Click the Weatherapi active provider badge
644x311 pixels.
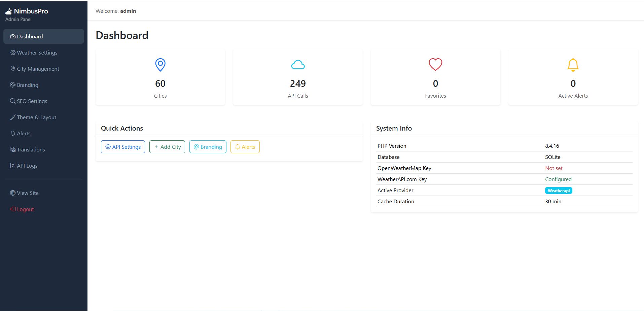pyautogui.click(x=559, y=191)
